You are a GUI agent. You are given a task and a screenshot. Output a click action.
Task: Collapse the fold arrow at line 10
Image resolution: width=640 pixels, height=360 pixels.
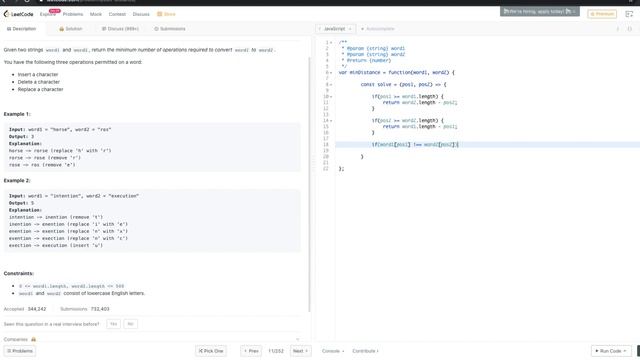[331, 97]
